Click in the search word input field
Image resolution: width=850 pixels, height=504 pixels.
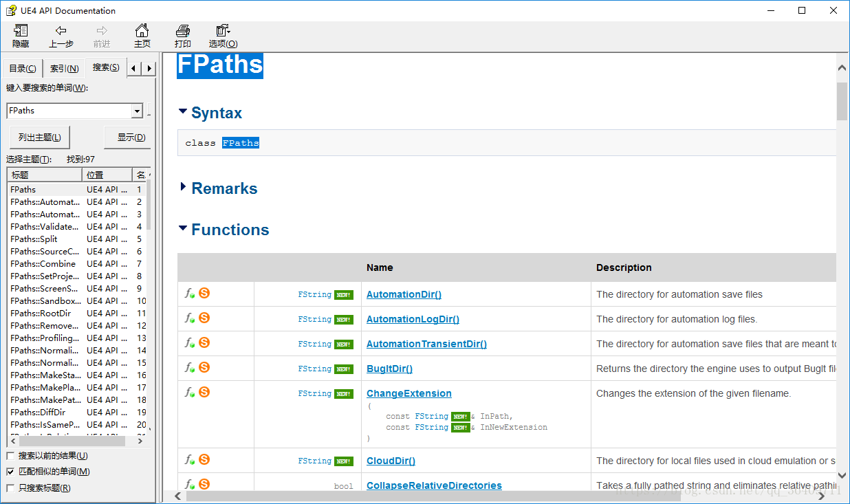click(x=69, y=111)
